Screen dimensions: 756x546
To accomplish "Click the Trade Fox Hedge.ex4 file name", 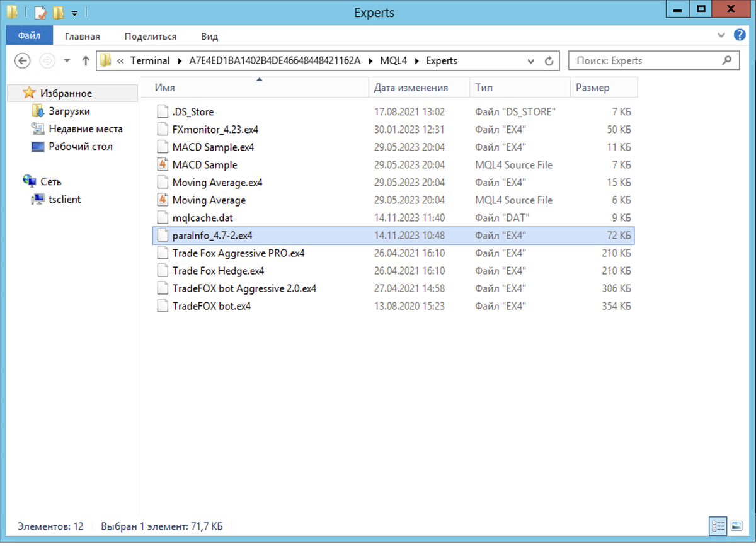I will pyautogui.click(x=218, y=271).
